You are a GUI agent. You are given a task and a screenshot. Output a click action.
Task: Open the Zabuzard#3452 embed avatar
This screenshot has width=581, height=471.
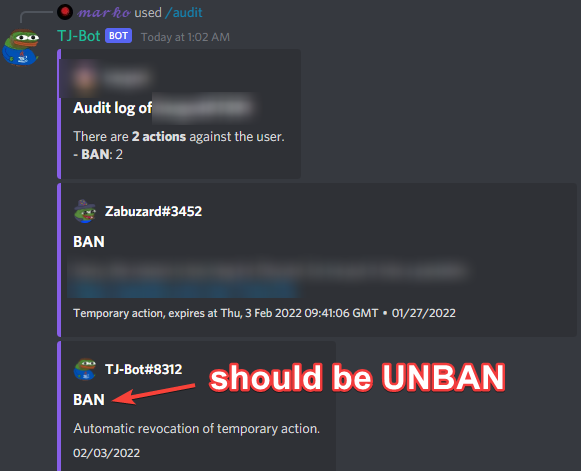(x=85, y=211)
